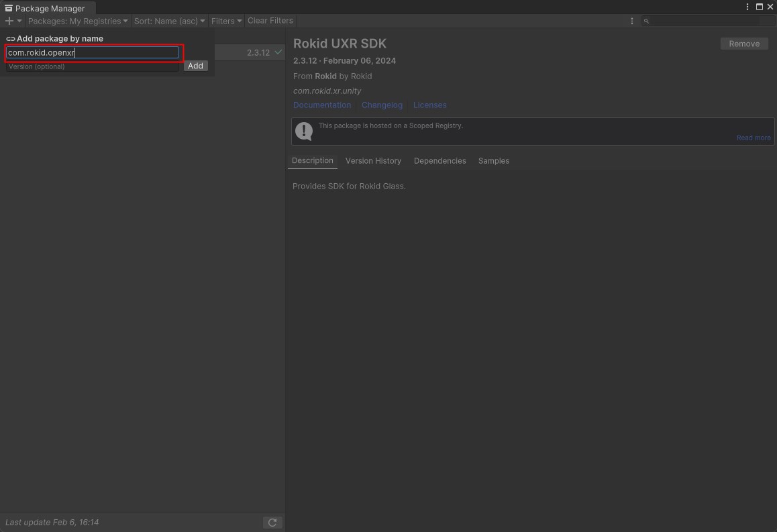
Task: Switch to the Dependencies tab
Action: [x=440, y=161]
